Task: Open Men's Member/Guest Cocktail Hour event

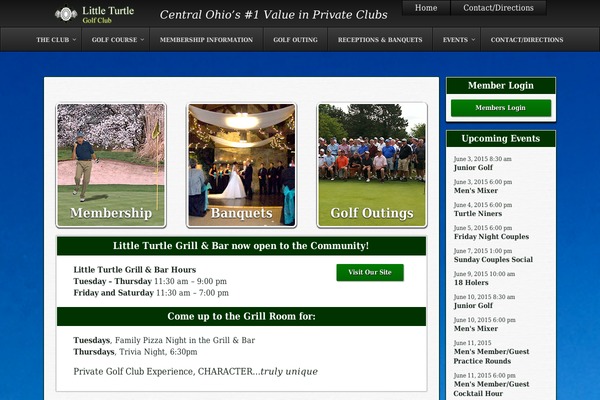Action: point(491,389)
